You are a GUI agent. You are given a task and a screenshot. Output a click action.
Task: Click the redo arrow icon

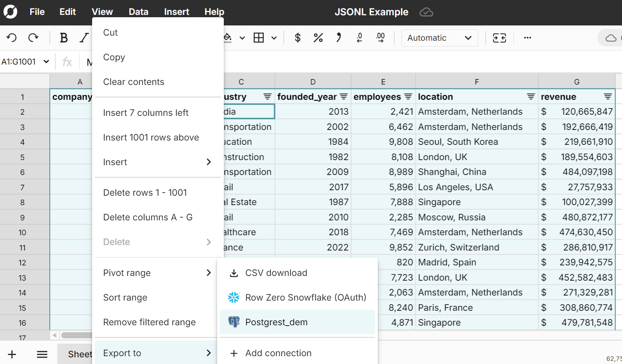click(33, 38)
